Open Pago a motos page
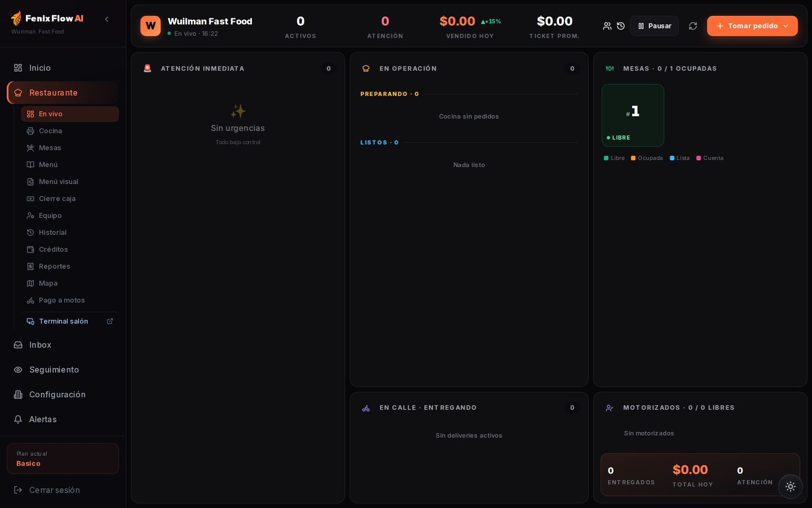812x508 pixels. (x=70, y=300)
